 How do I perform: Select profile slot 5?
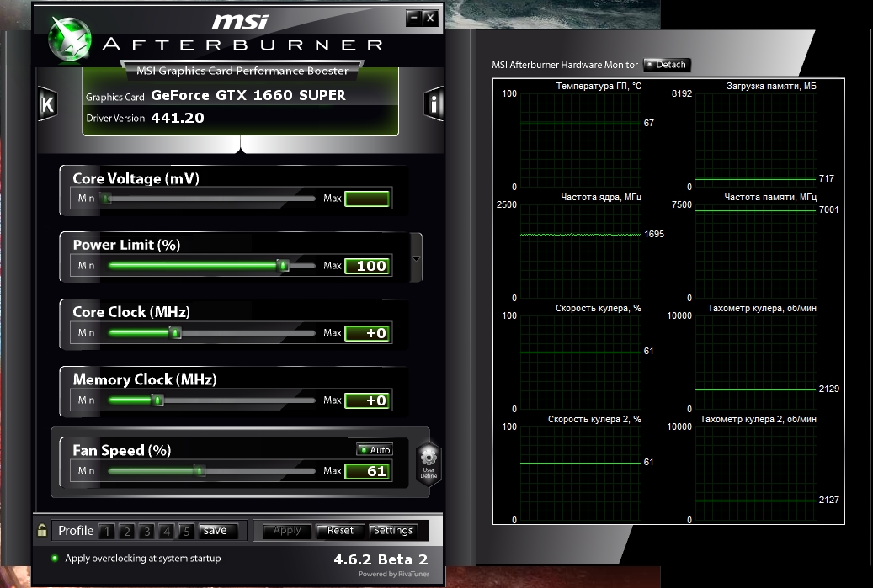[x=186, y=531]
